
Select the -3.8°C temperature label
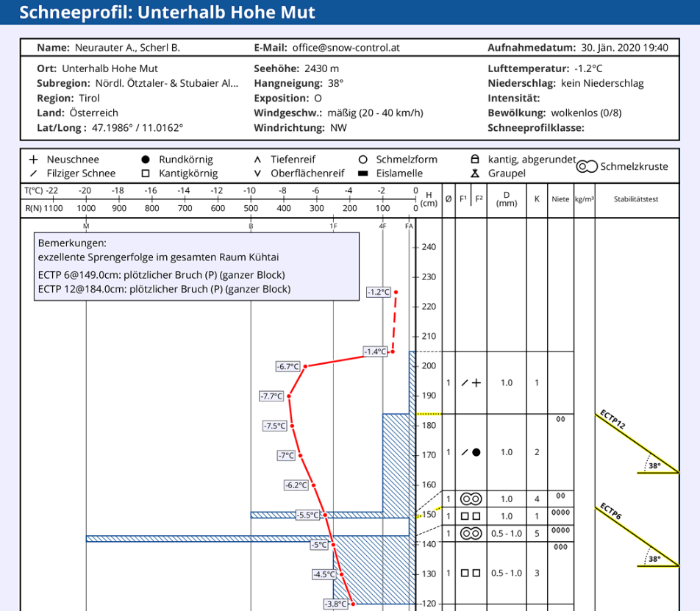tap(336, 604)
